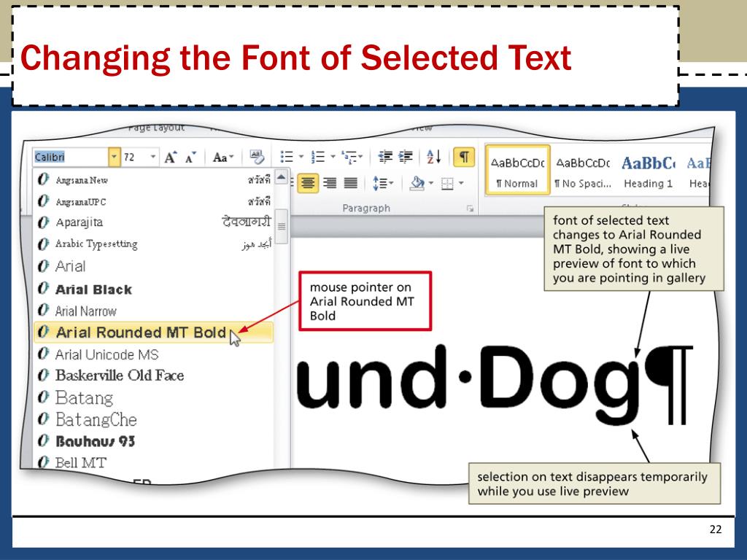The width and height of the screenshot is (747, 560).
Task: Toggle Center alignment
Action: point(308,183)
